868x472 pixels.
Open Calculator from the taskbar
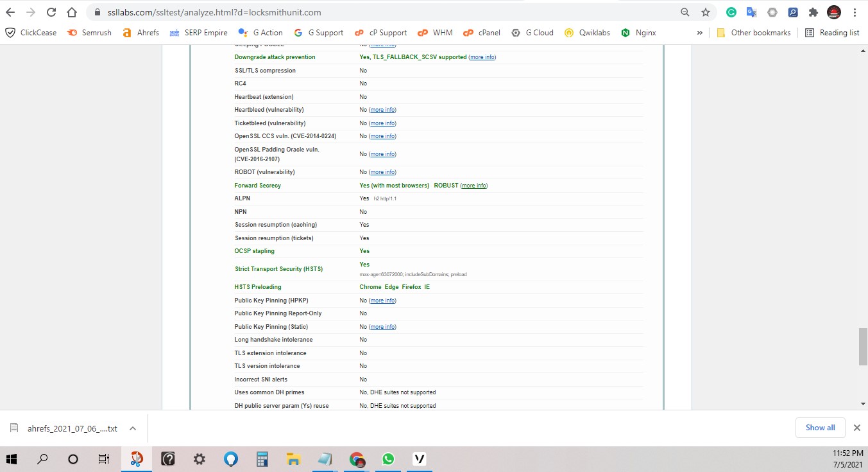pos(262,459)
